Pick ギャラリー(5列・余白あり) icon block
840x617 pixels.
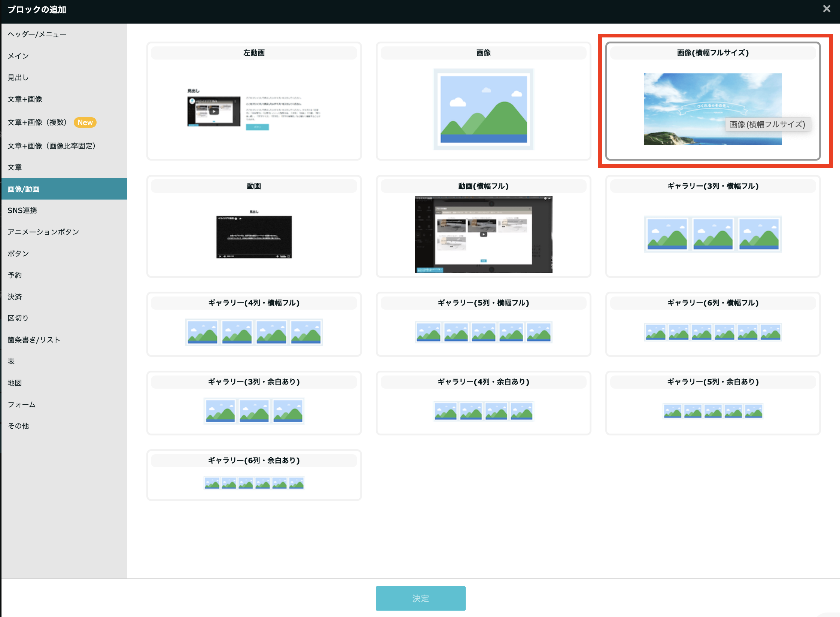pyautogui.click(x=713, y=411)
